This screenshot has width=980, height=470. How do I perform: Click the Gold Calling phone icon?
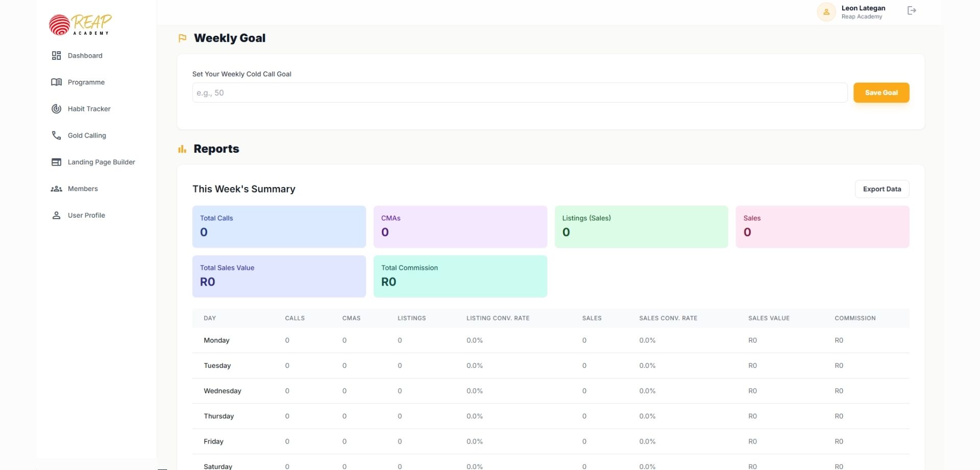56,135
